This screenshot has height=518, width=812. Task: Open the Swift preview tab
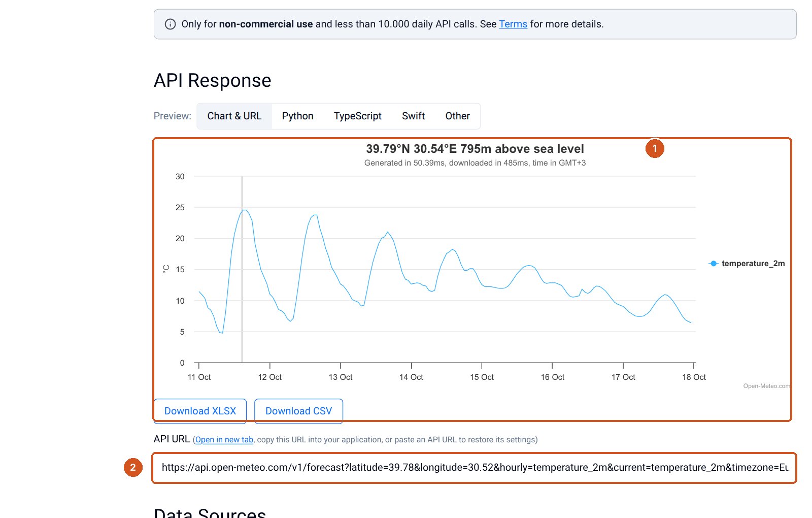coord(414,116)
